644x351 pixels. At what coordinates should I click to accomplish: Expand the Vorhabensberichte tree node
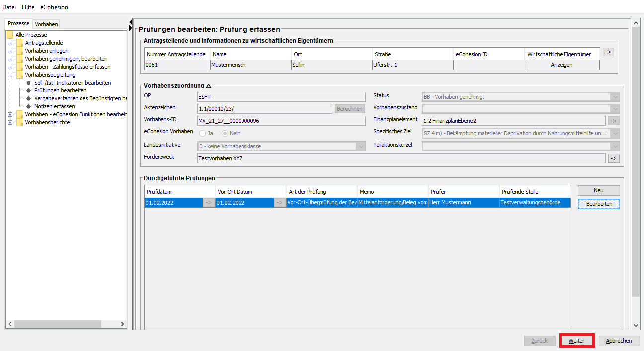(10, 122)
